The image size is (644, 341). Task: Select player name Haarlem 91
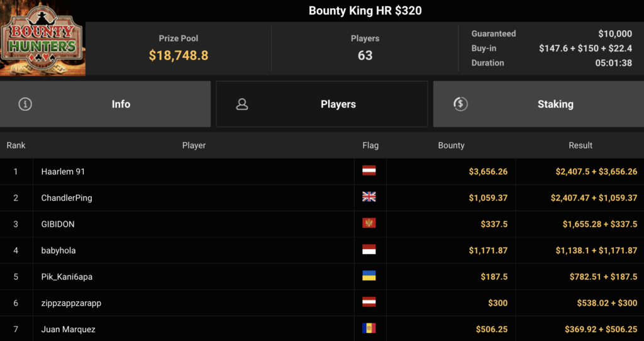tap(62, 171)
